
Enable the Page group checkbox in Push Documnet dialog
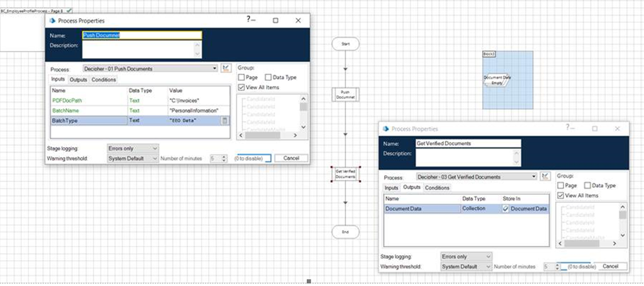click(x=242, y=77)
